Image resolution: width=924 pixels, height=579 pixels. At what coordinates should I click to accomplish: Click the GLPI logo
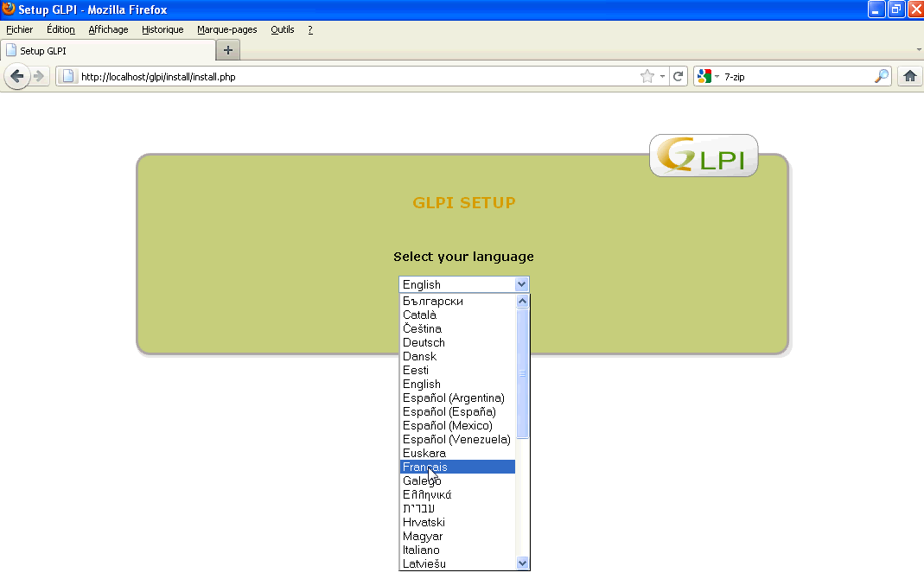click(x=704, y=156)
